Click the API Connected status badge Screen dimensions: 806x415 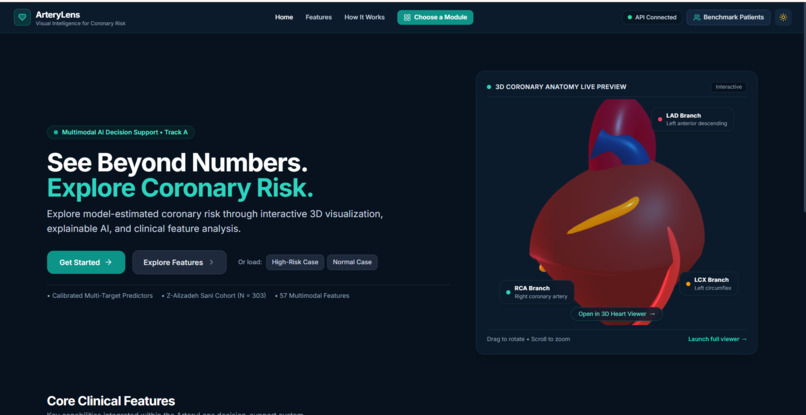(x=652, y=17)
